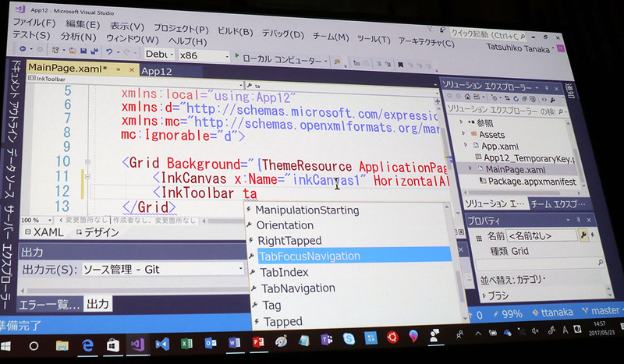Click the Home icon in Solution Explorer

[x=467, y=97]
